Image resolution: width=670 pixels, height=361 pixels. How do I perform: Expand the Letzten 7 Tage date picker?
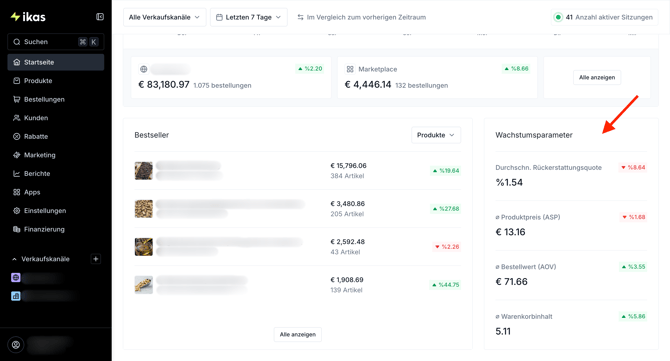pos(248,17)
